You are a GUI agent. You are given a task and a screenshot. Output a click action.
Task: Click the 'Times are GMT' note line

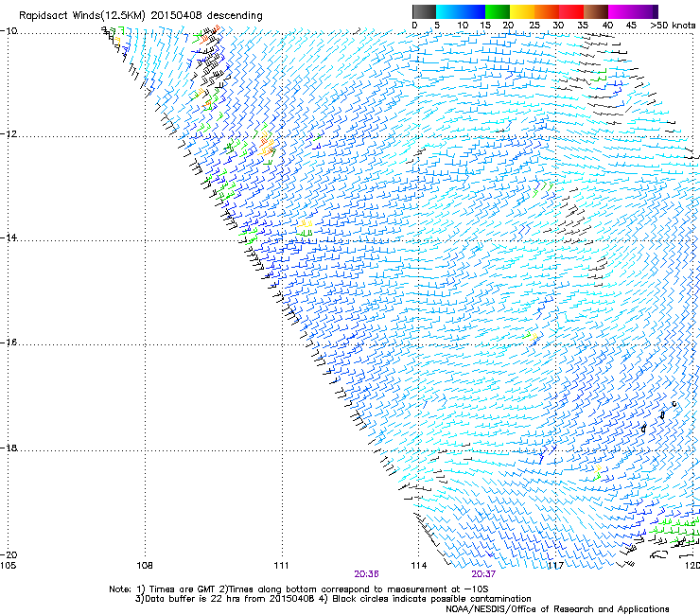point(299,589)
